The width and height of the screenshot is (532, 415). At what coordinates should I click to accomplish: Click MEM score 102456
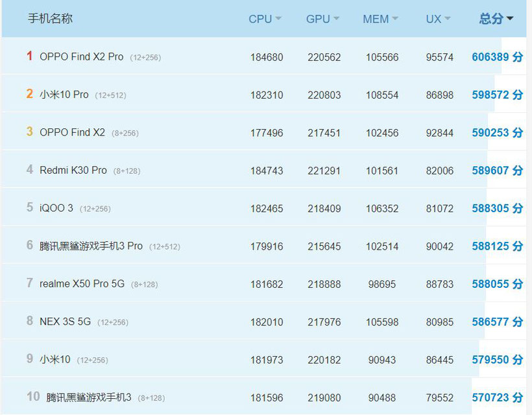point(382,133)
